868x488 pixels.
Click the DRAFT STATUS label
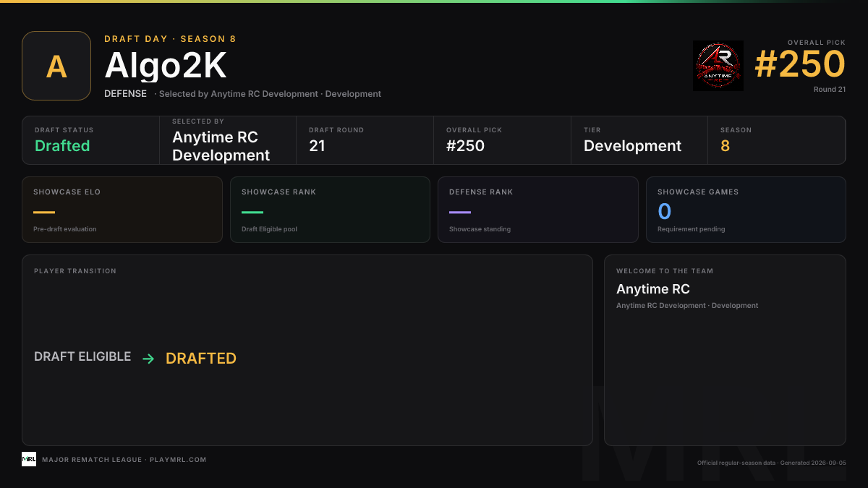(64, 130)
